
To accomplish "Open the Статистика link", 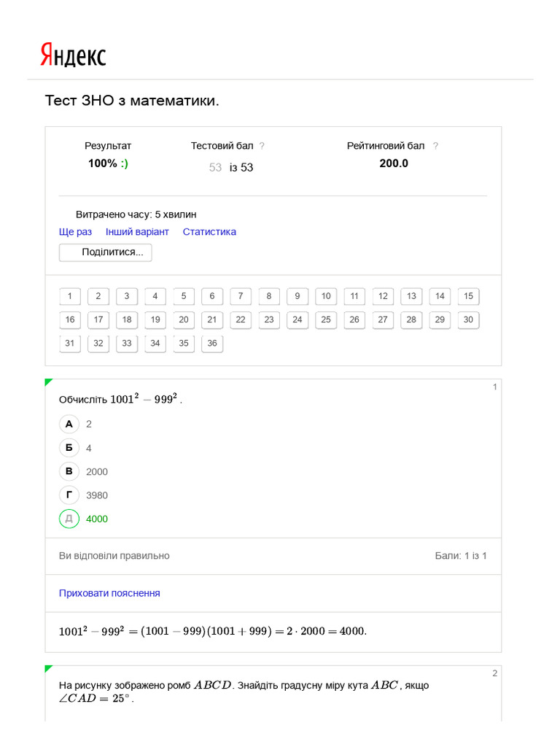I will click(x=209, y=232).
